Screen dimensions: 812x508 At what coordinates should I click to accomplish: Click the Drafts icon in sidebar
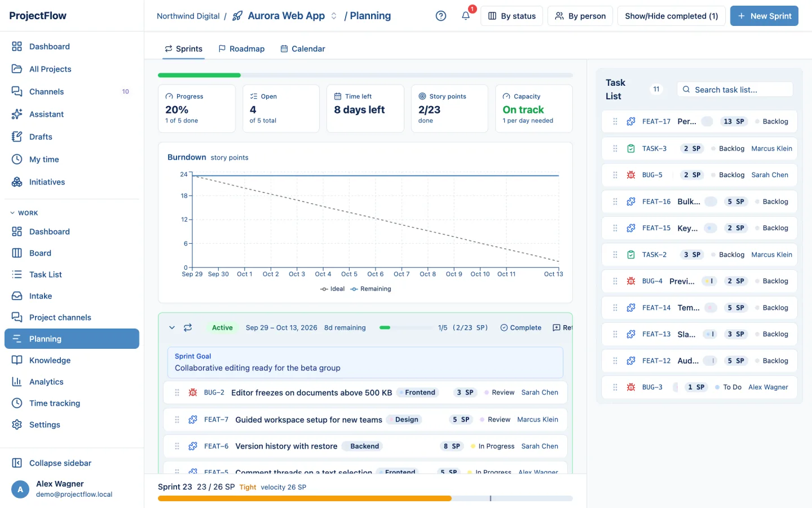(x=17, y=137)
